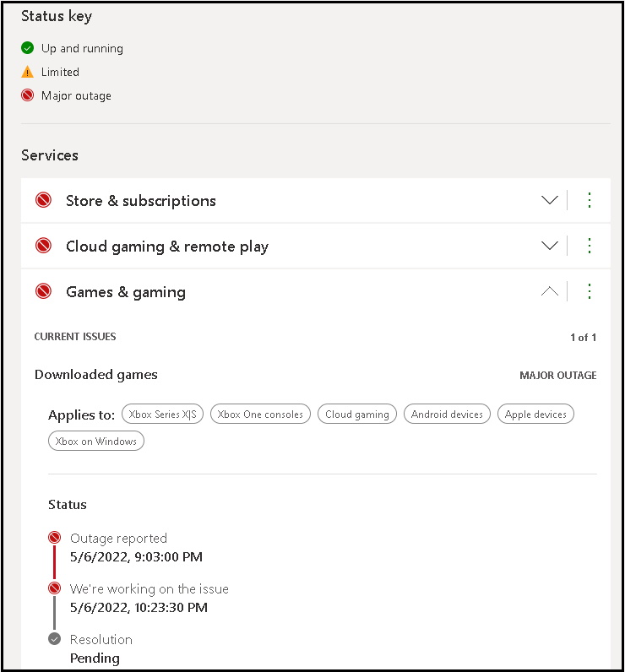This screenshot has height=672, width=625.
Task: Click the Cloud gaming & remote play outage icon
Action: [x=43, y=246]
